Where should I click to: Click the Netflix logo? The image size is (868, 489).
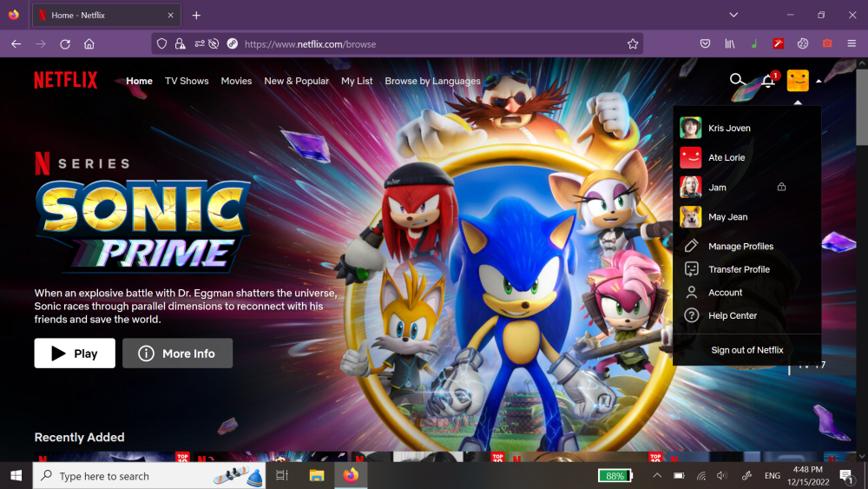(66, 81)
